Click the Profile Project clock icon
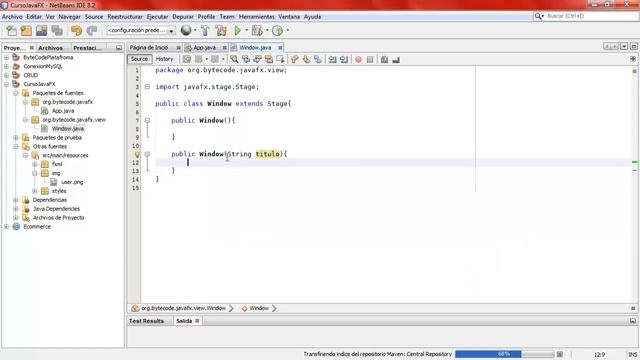This screenshot has height=360, width=640. click(x=278, y=31)
